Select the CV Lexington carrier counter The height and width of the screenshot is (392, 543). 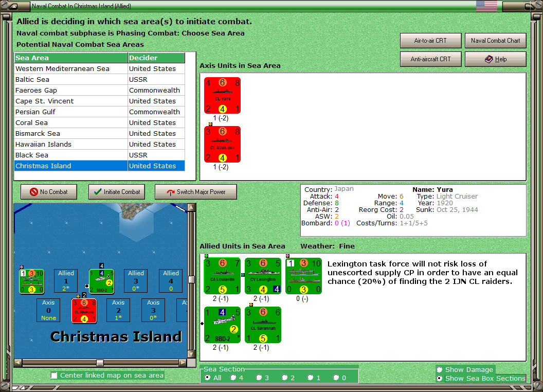click(x=263, y=276)
